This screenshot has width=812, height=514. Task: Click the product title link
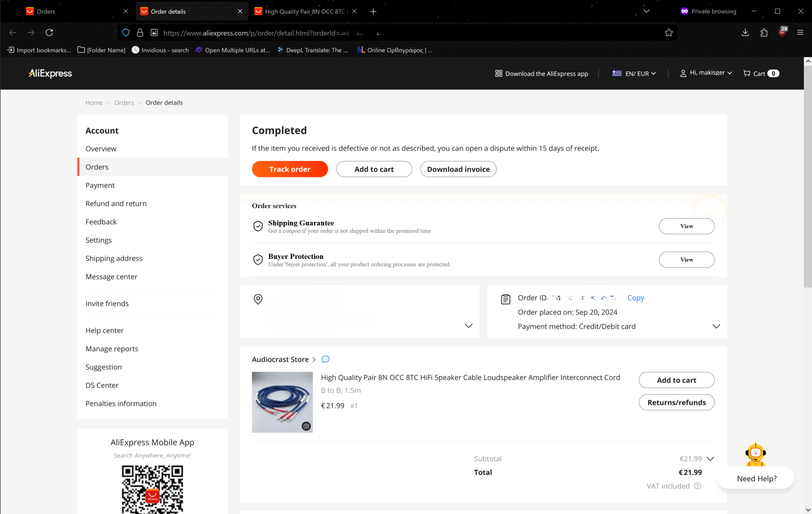point(470,377)
